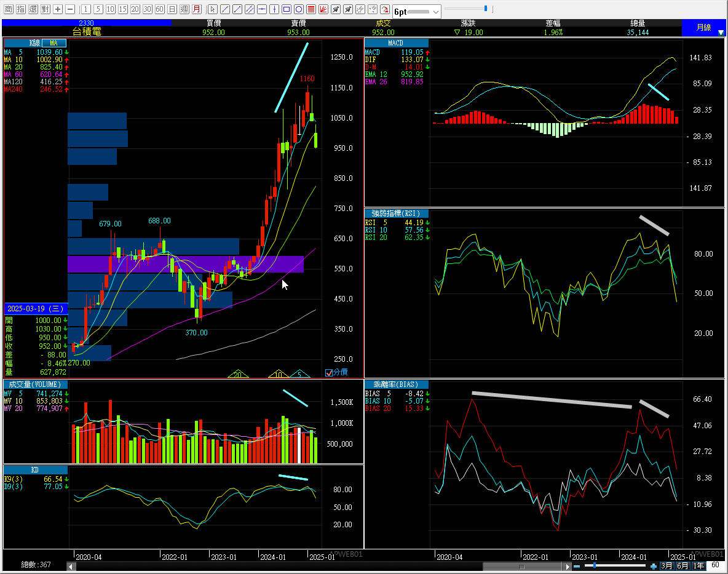Select the red fan lines tool
Viewport: 728px width, 574px height.
point(323,9)
